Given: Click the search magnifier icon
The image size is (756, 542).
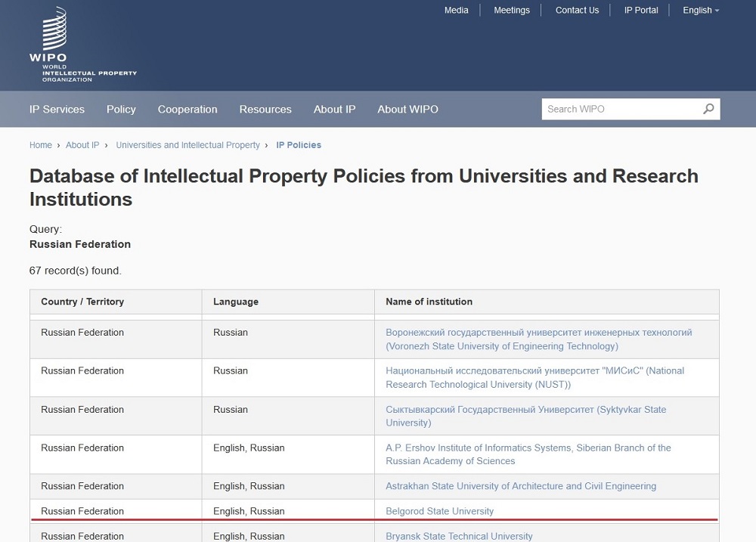Looking at the screenshot, I should click(x=708, y=109).
